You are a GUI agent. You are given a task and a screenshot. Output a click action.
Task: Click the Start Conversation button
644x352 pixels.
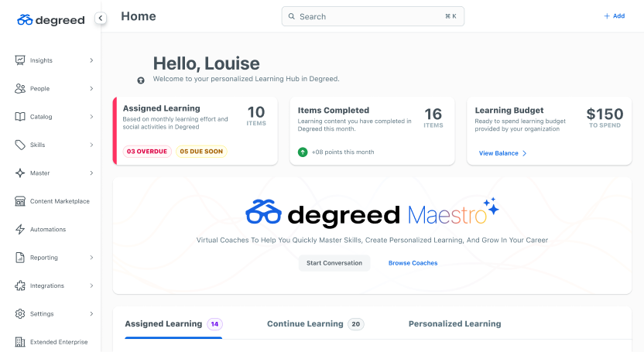(x=334, y=263)
